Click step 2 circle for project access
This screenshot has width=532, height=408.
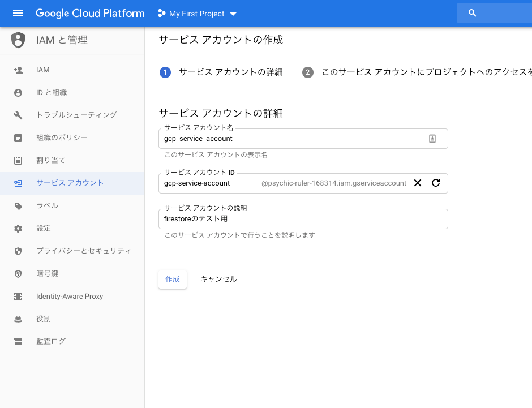308,72
